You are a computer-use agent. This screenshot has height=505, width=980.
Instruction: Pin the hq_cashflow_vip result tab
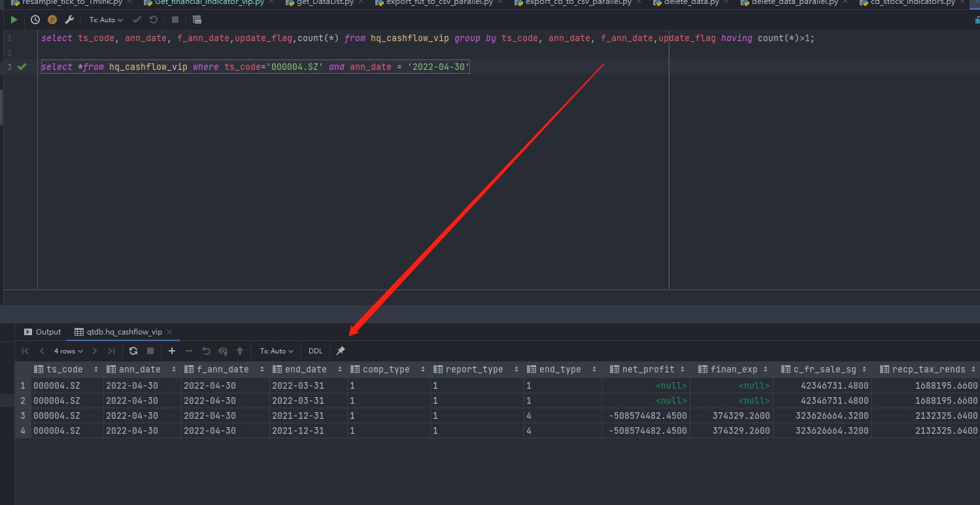click(341, 351)
